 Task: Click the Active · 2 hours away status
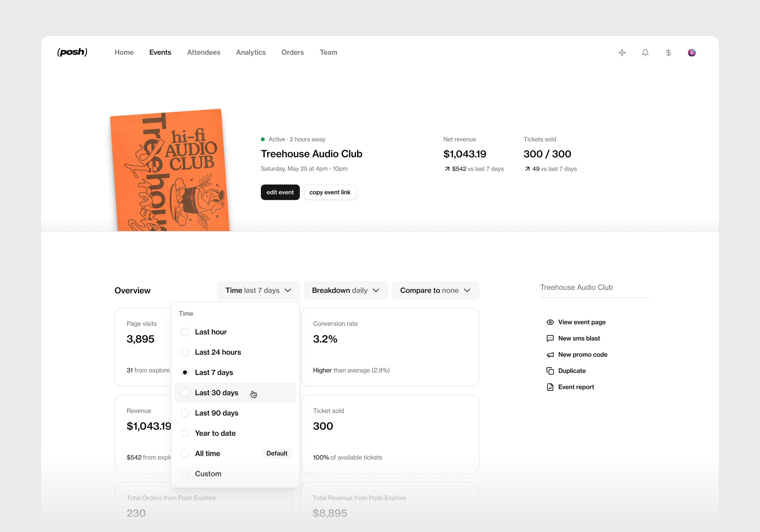(x=293, y=139)
